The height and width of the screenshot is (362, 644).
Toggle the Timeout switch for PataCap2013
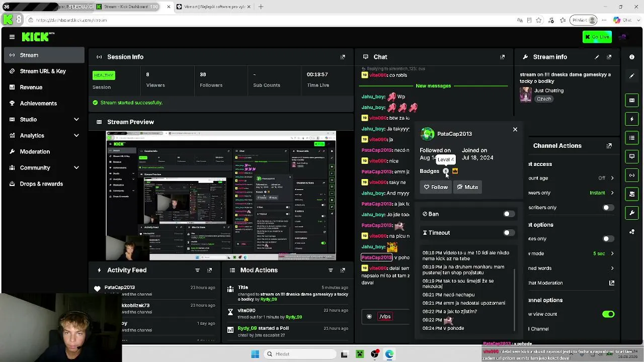(509, 233)
